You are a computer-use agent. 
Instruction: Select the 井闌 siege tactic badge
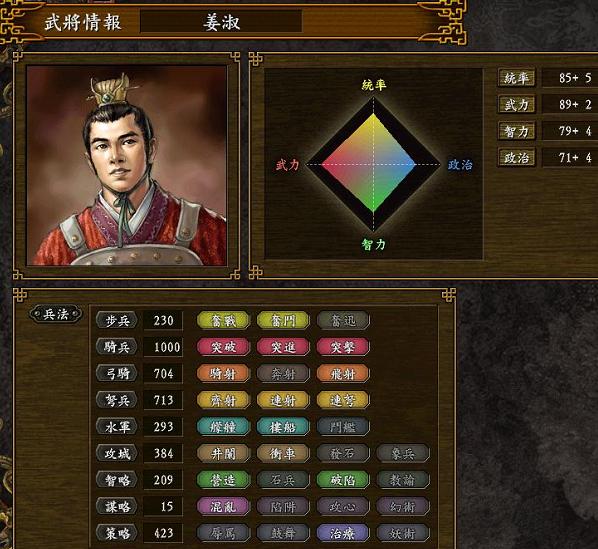click(x=223, y=453)
